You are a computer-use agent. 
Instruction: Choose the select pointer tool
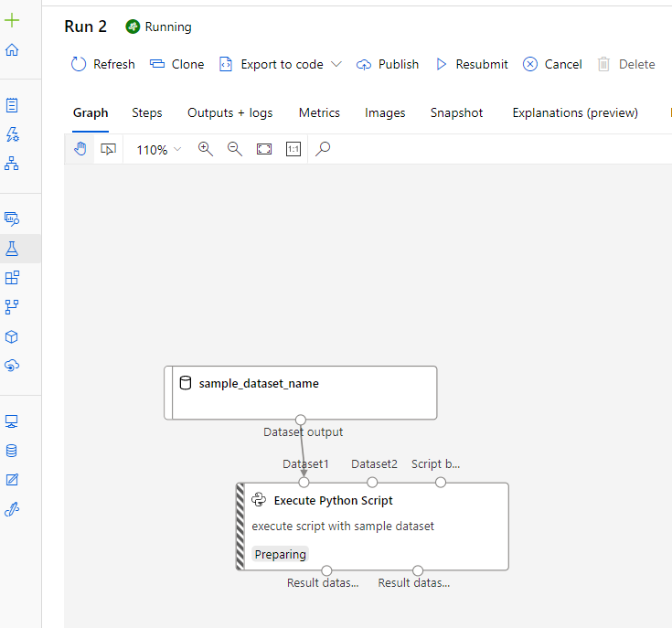point(108,149)
